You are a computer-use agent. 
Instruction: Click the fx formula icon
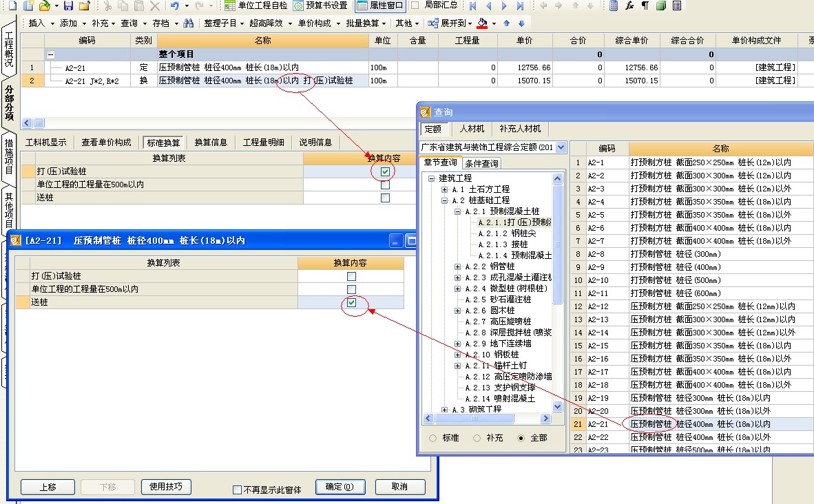point(629,6)
